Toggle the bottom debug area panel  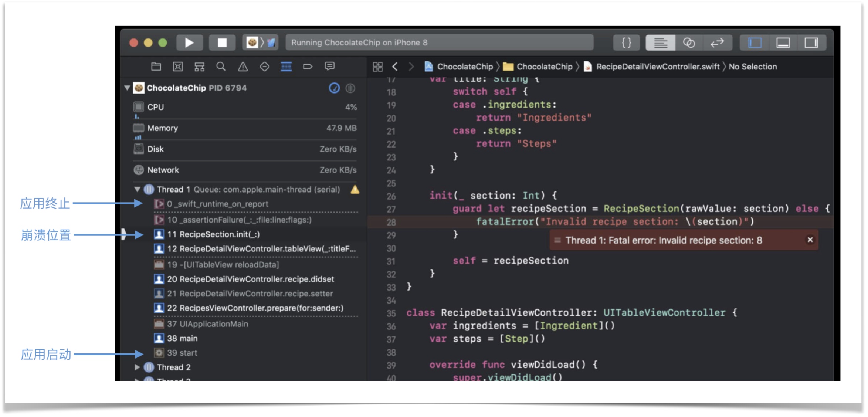(x=783, y=43)
